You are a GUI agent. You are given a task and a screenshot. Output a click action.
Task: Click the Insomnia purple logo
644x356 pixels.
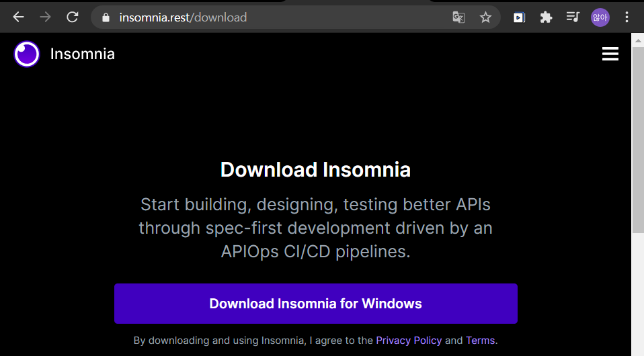click(27, 54)
